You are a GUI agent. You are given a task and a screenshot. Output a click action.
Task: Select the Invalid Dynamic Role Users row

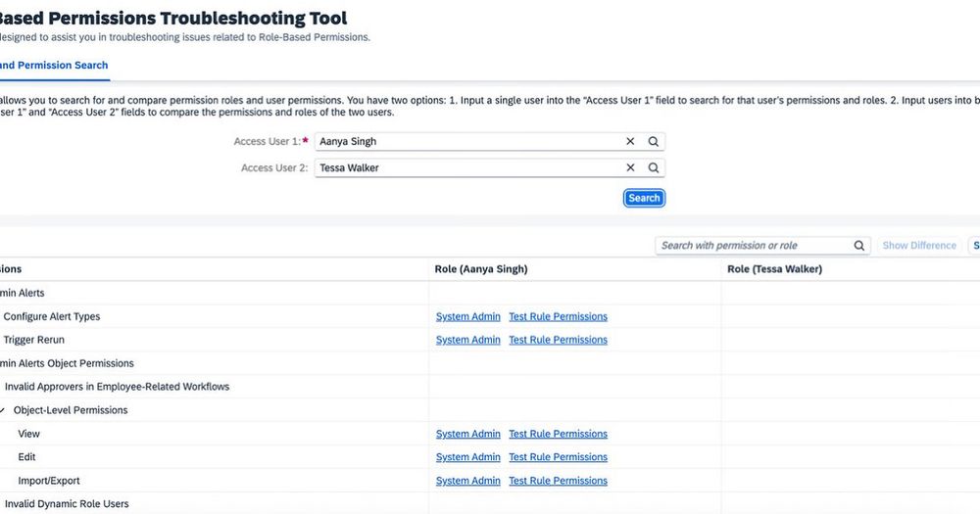point(67,504)
